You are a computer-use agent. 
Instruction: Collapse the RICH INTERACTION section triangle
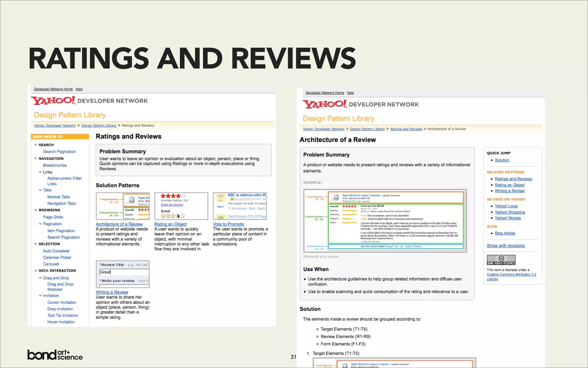pos(36,271)
